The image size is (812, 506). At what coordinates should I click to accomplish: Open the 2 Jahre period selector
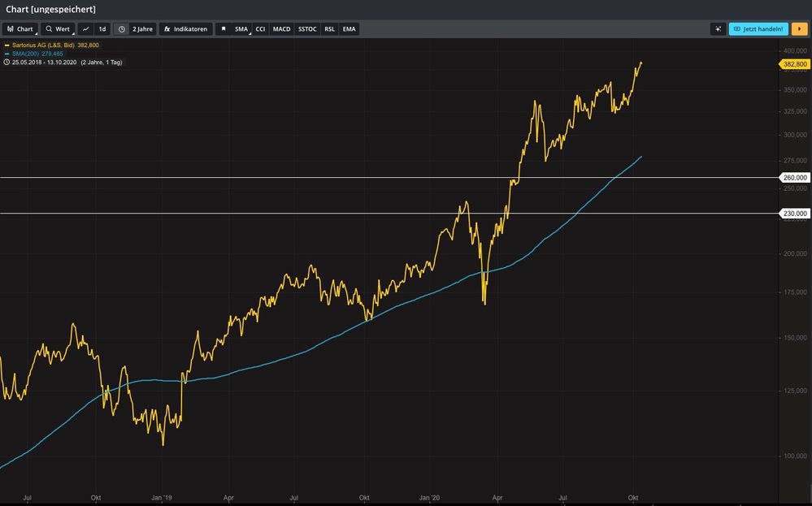pos(142,29)
